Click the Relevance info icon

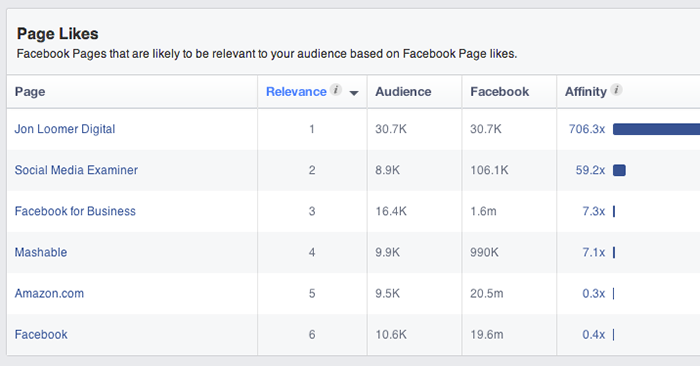(336, 90)
